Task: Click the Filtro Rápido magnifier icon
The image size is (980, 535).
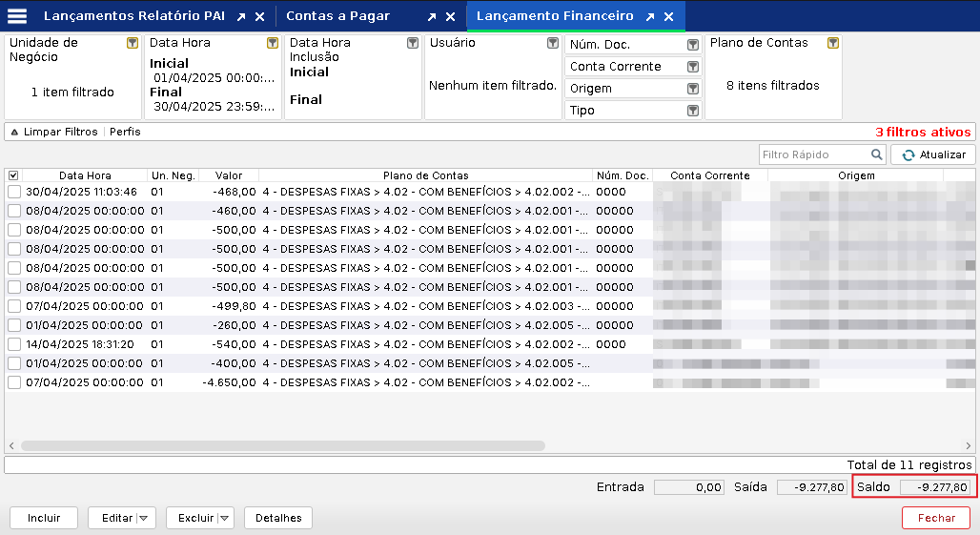Action: click(877, 154)
